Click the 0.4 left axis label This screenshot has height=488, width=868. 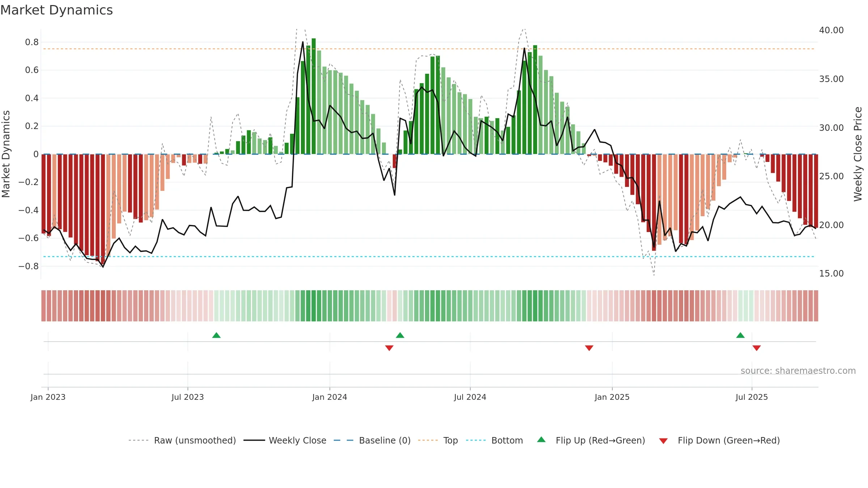pyautogui.click(x=32, y=98)
